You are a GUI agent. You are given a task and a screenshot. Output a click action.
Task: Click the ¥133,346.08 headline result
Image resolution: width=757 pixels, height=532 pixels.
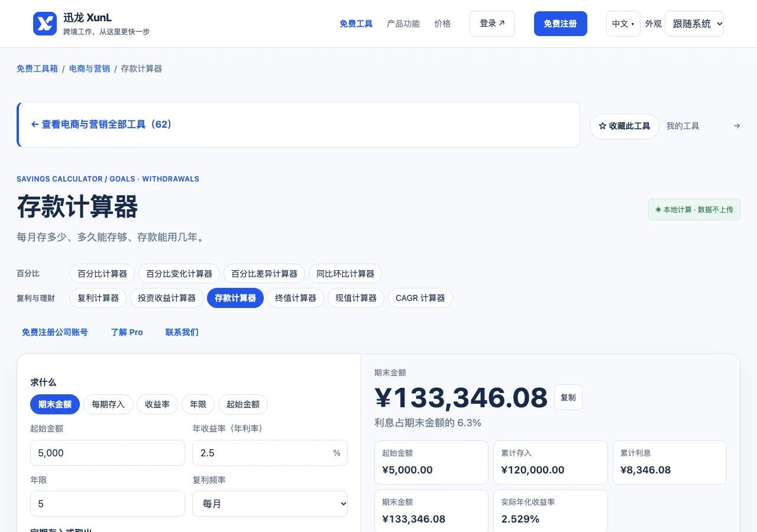pyautogui.click(x=461, y=398)
